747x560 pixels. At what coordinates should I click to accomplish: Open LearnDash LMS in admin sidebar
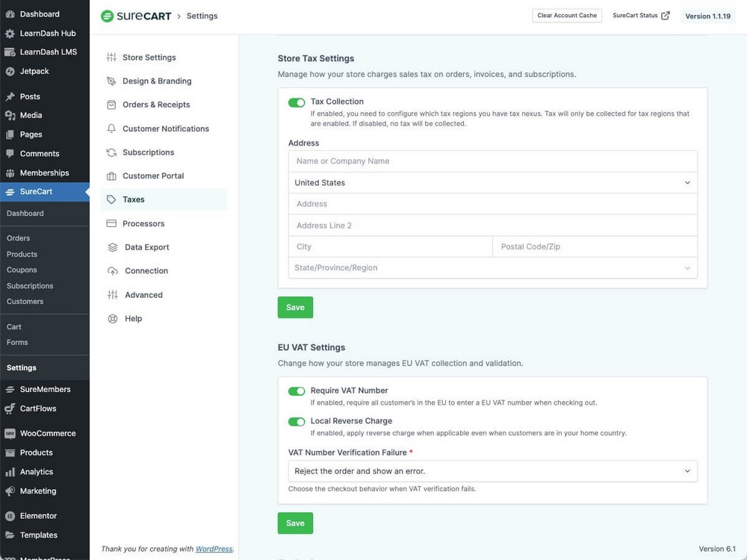(x=45, y=52)
